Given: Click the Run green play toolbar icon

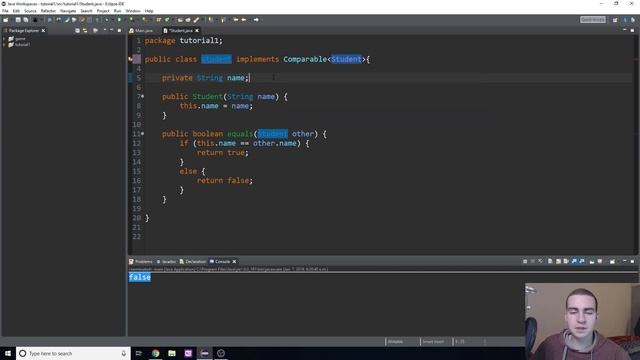Looking at the screenshot, I should coord(120,20).
